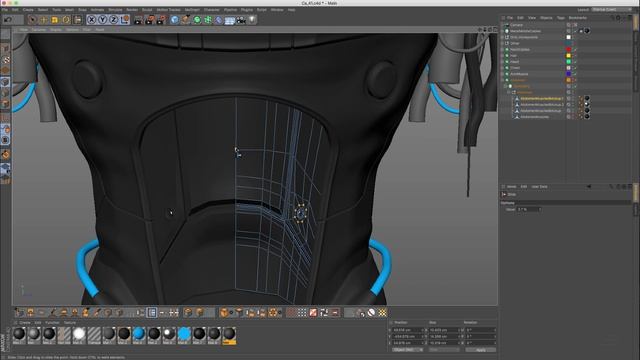Select the Move tool
The width and height of the screenshot is (640, 360).
(43, 20)
